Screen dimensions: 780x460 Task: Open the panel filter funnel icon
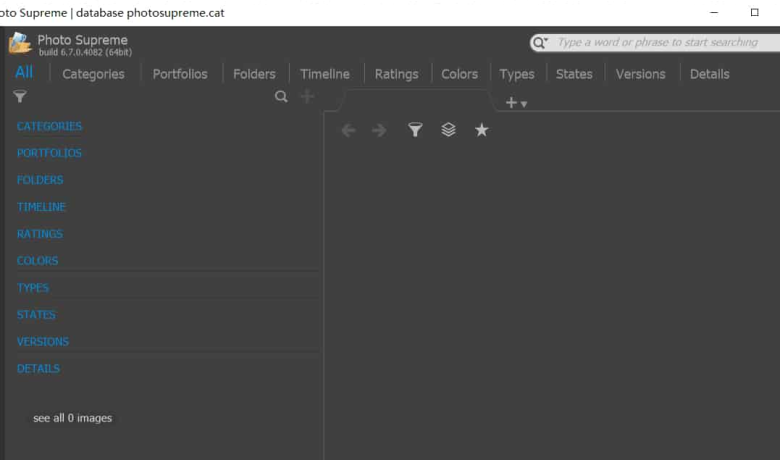point(20,96)
